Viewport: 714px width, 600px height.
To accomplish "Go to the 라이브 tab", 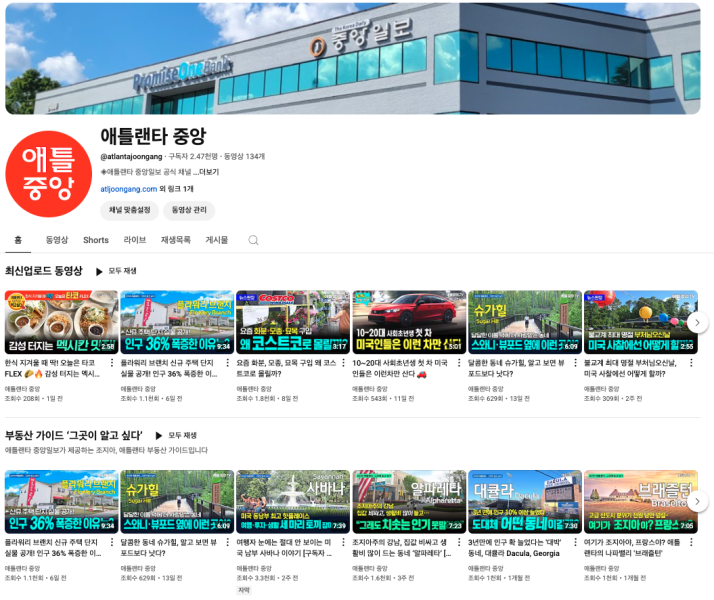I will click(x=135, y=240).
